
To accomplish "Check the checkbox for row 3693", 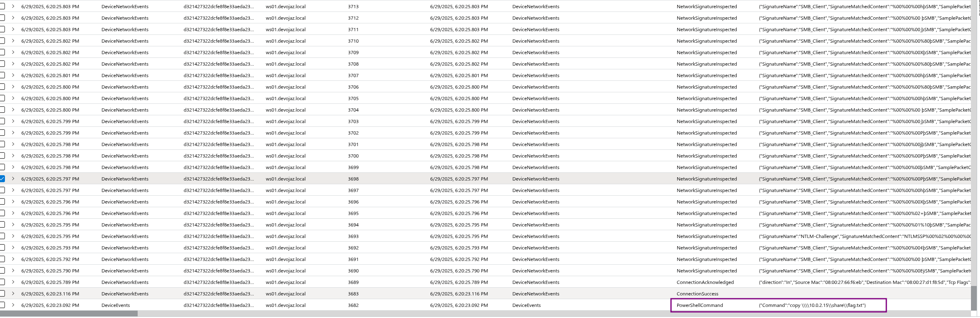I will pos(2,236).
